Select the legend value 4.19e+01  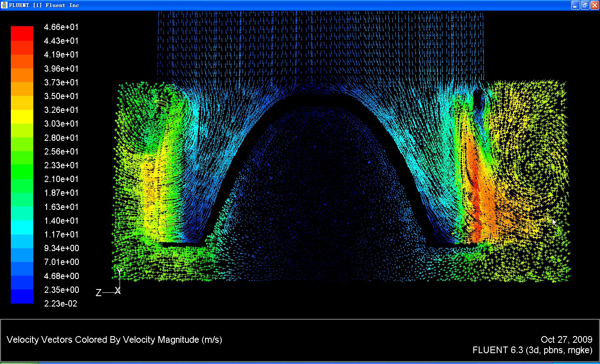[61, 55]
